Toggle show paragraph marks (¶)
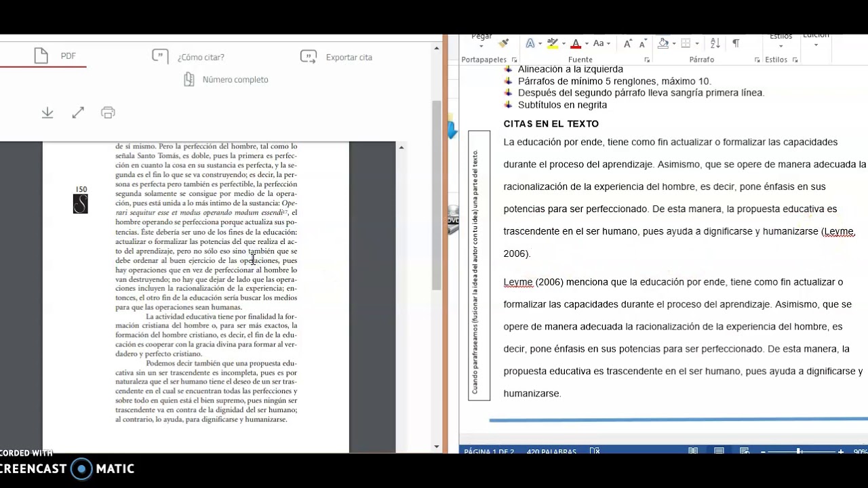Viewport: 868px width, 488px height. click(x=736, y=43)
